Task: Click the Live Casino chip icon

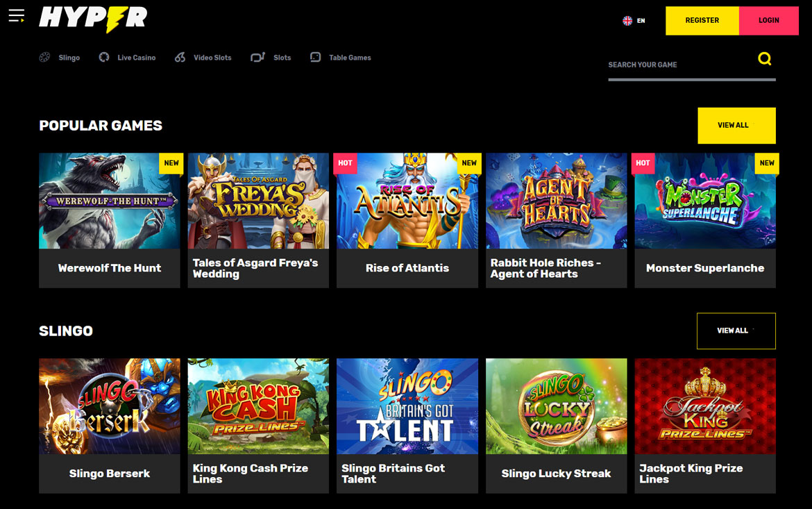Action: (104, 58)
